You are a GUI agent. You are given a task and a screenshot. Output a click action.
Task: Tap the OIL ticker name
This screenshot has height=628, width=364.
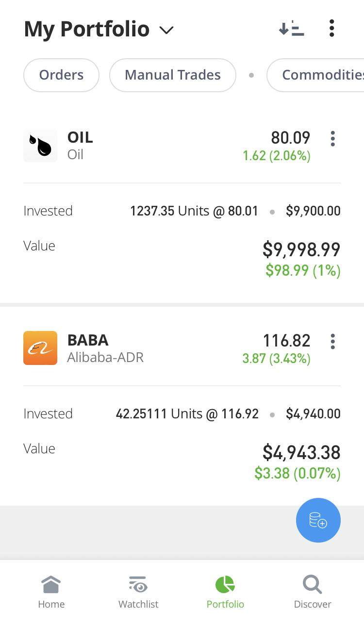(80, 138)
